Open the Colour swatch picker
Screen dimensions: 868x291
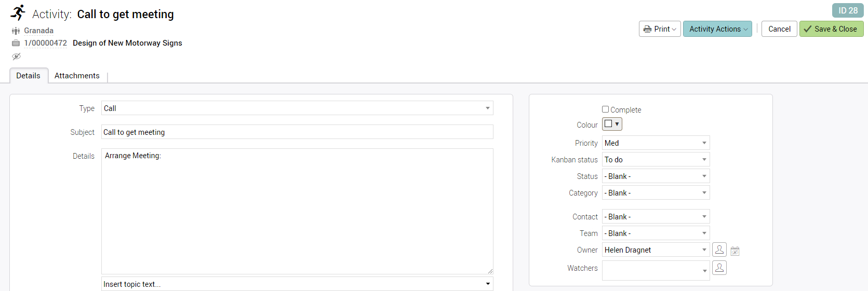point(612,124)
